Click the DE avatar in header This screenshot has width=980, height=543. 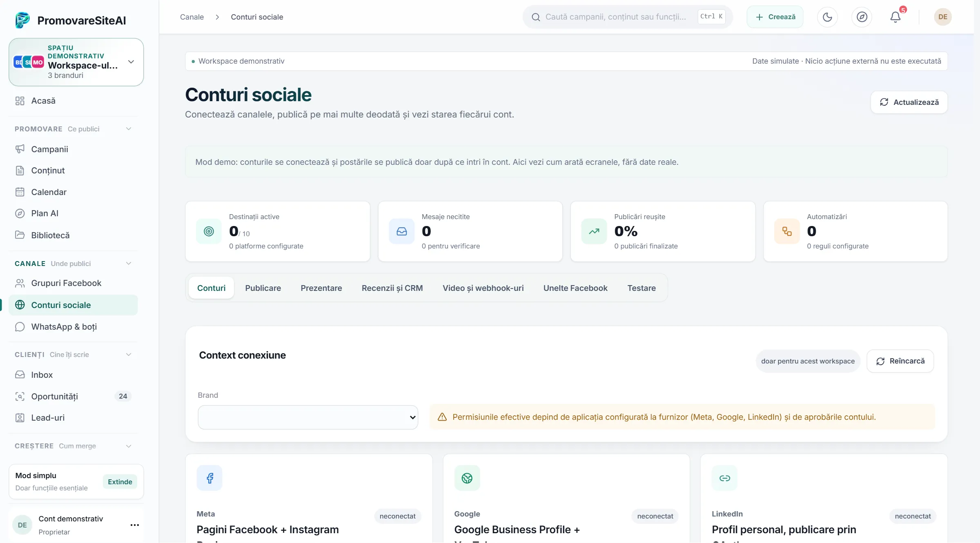(943, 17)
